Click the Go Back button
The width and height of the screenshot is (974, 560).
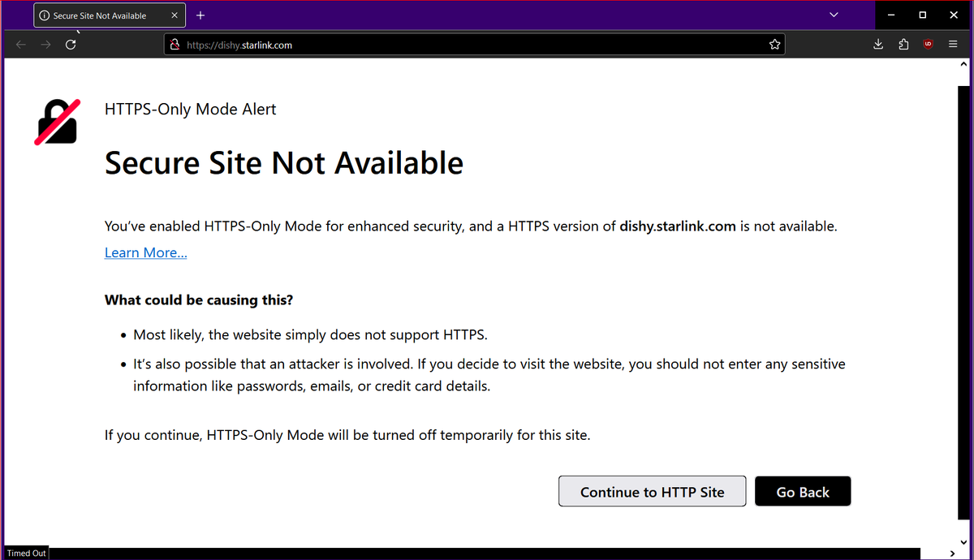coord(803,492)
